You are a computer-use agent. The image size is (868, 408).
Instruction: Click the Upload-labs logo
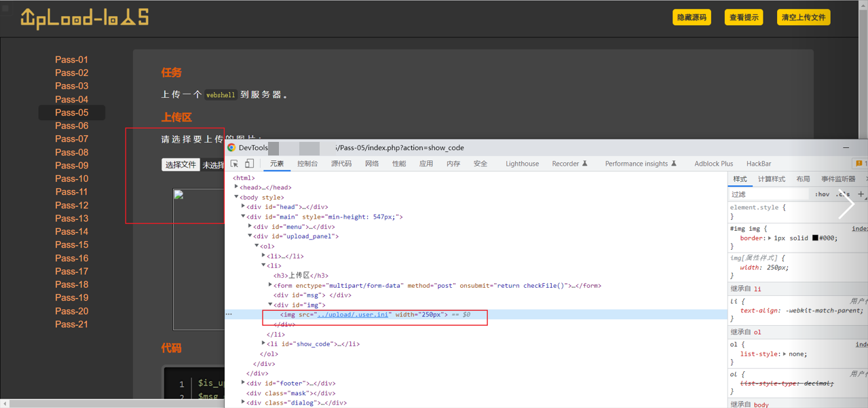point(84,18)
